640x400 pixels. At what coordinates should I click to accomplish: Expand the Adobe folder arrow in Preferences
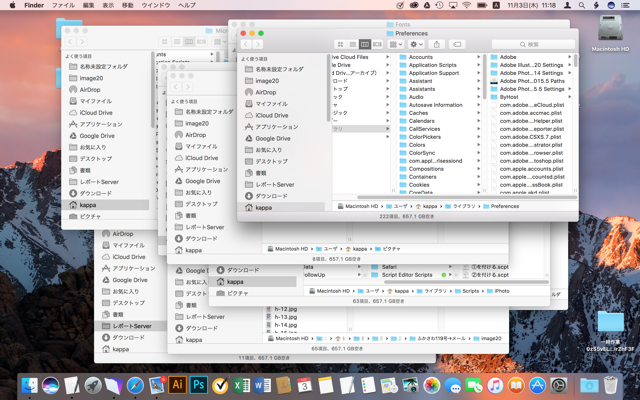[569, 57]
